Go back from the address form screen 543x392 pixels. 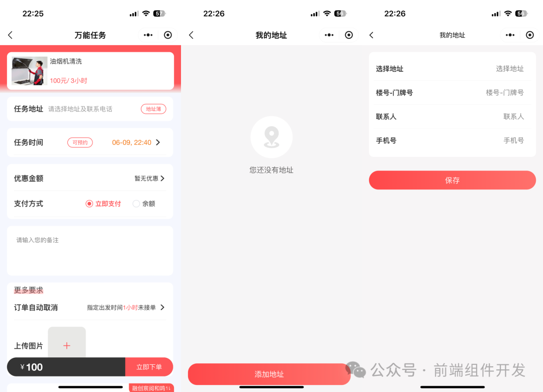pyautogui.click(x=372, y=35)
